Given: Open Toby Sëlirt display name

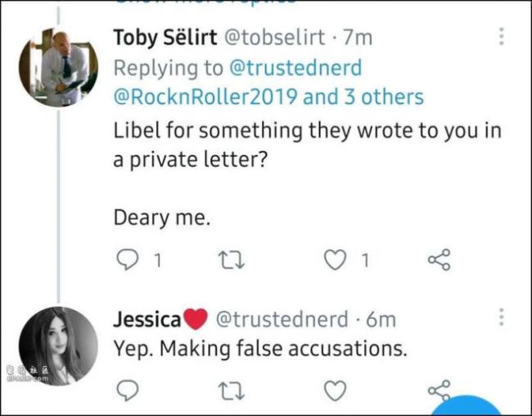Looking at the screenshot, I should click(x=165, y=37).
